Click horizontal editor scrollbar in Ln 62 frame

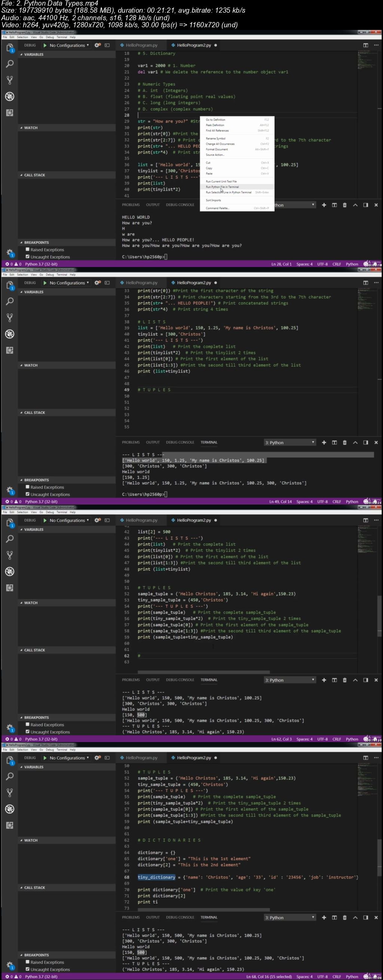click(x=203, y=672)
